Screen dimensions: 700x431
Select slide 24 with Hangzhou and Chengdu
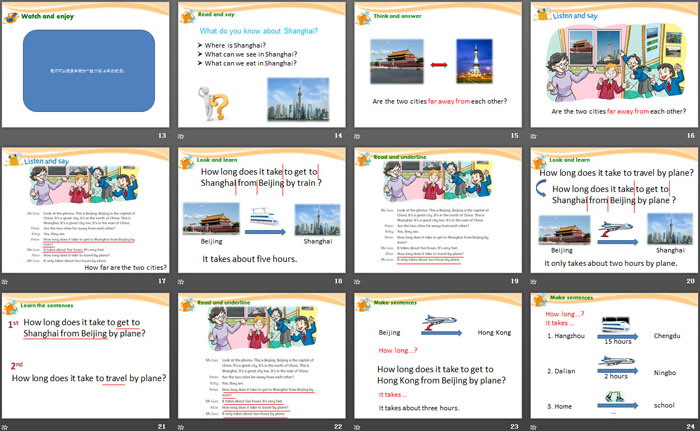(614, 355)
